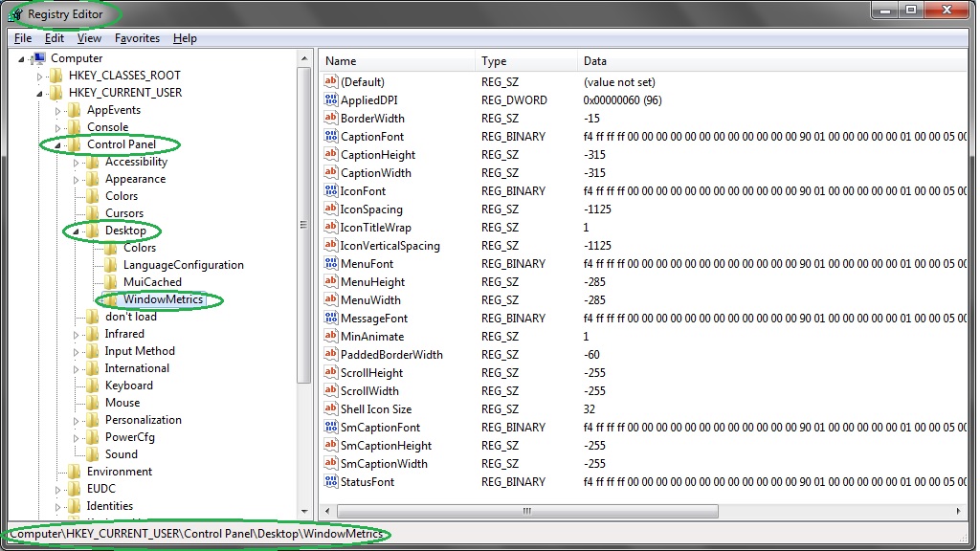Sort values by the Name column header
This screenshot has height=551, width=980.
pos(398,61)
